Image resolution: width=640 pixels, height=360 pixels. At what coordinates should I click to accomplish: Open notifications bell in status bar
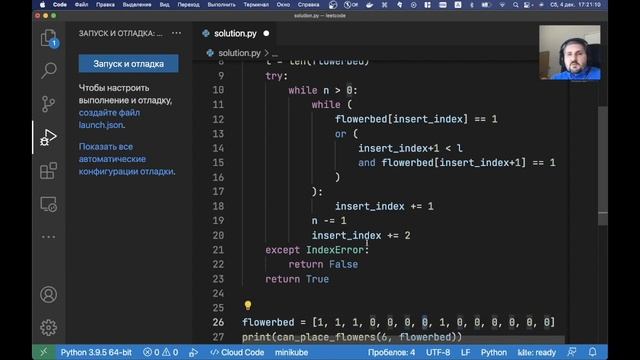point(592,352)
